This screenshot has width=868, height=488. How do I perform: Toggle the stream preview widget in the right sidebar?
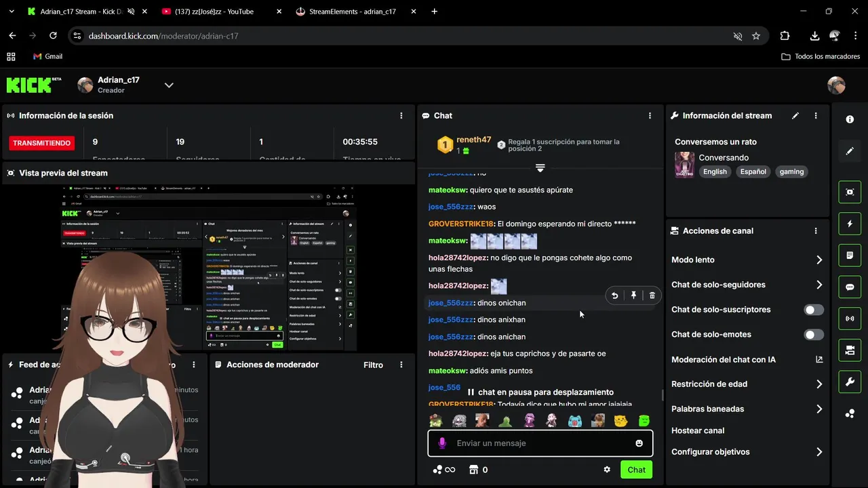850,192
